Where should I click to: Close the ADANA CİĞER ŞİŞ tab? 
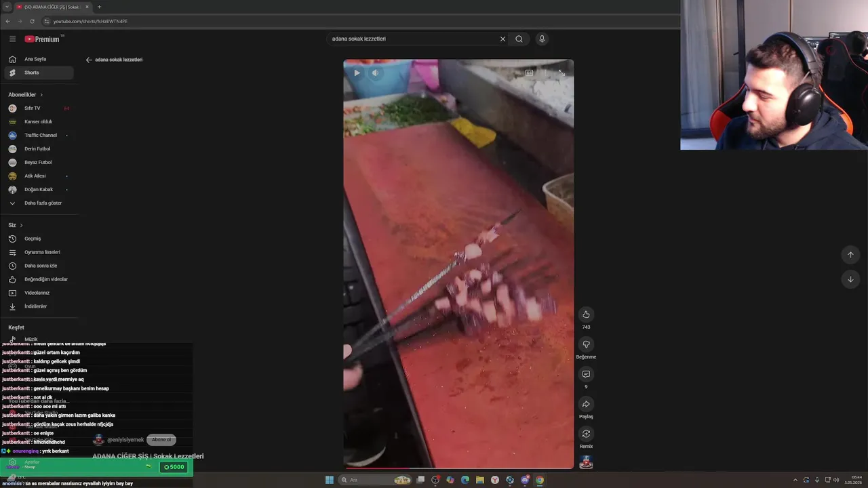87,7
